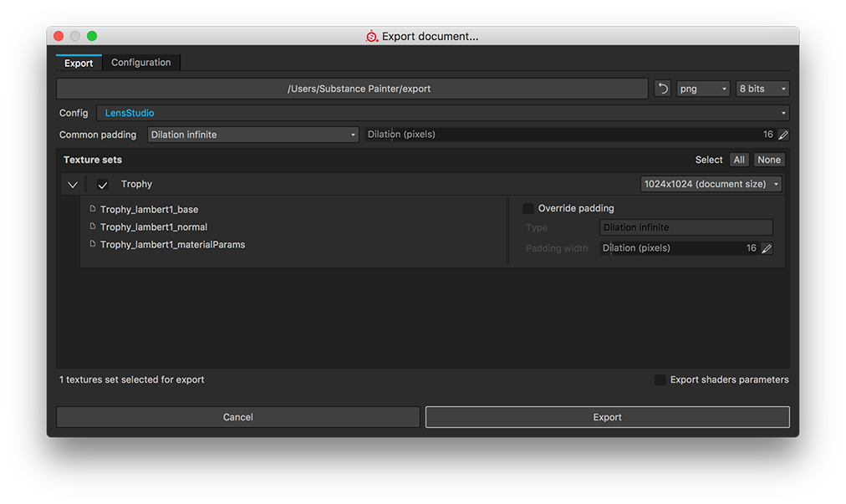Uncheck the Trophy texture set checkbox
The height and width of the screenshot is (504, 846).
pyautogui.click(x=103, y=185)
